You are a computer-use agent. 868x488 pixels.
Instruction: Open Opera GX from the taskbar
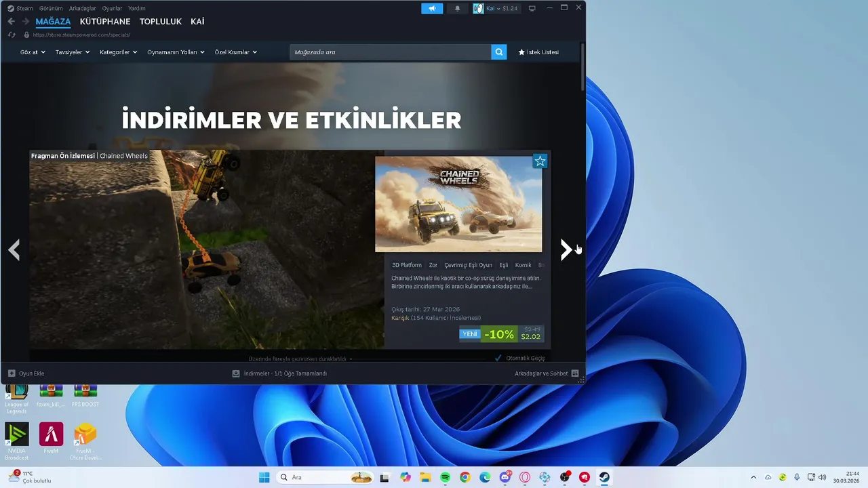(525, 477)
